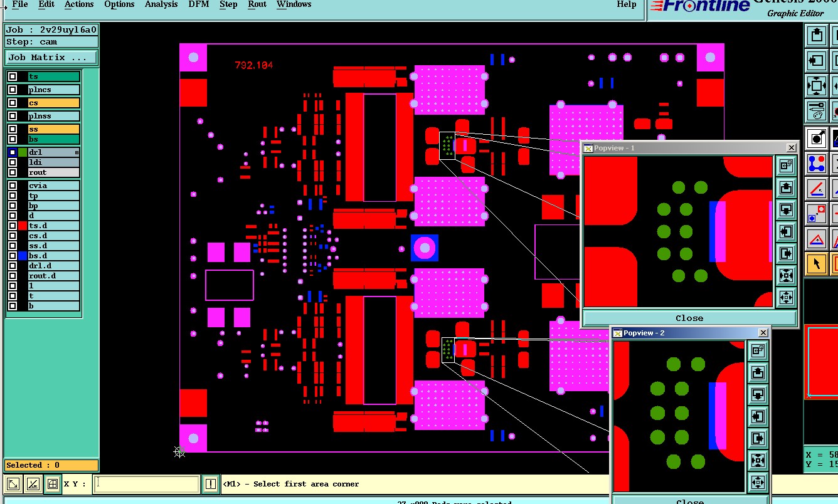Toggle display checkbox for layer bs.d

click(x=13, y=256)
